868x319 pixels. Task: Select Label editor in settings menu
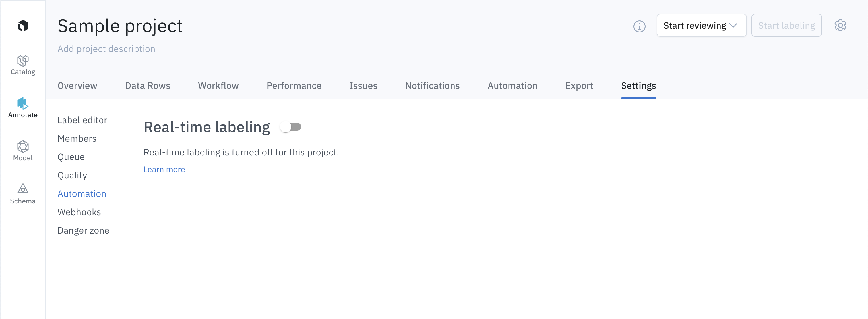tap(82, 120)
